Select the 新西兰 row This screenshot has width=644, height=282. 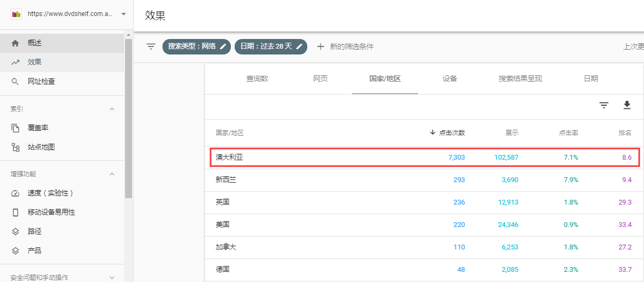[x=424, y=180]
